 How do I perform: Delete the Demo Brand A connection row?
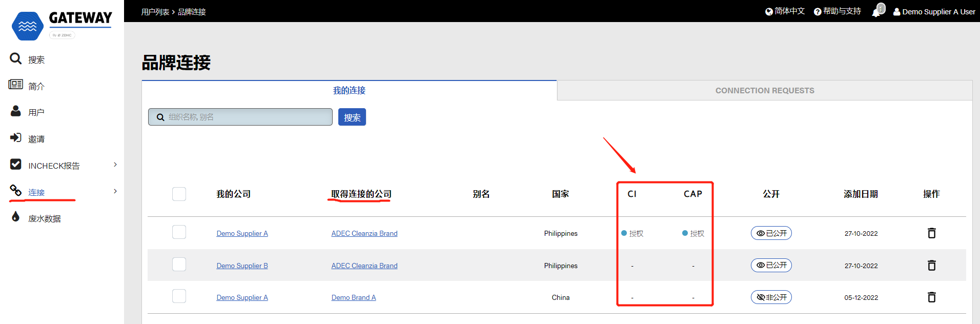(x=932, y=297)
